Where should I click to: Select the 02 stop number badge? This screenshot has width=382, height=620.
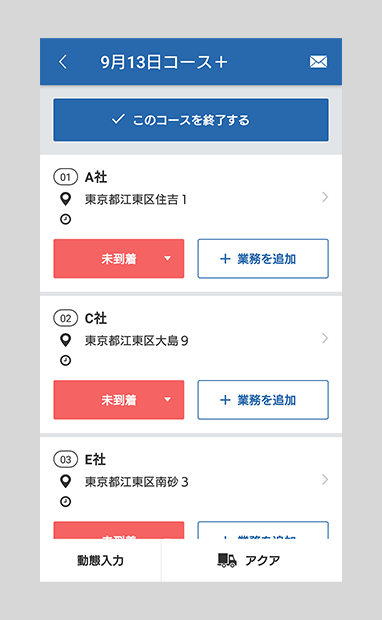66,318
